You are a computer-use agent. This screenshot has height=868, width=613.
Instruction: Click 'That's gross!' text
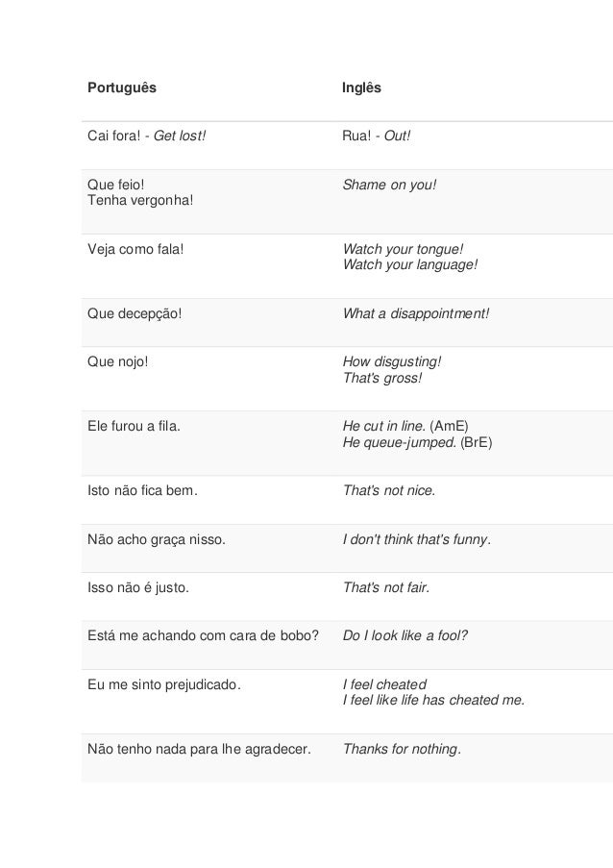[382, 378]
